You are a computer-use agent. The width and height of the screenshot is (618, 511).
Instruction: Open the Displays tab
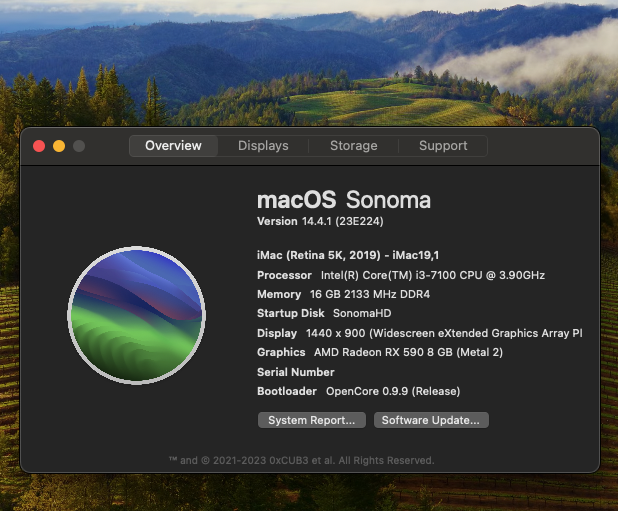click(263, 146)
